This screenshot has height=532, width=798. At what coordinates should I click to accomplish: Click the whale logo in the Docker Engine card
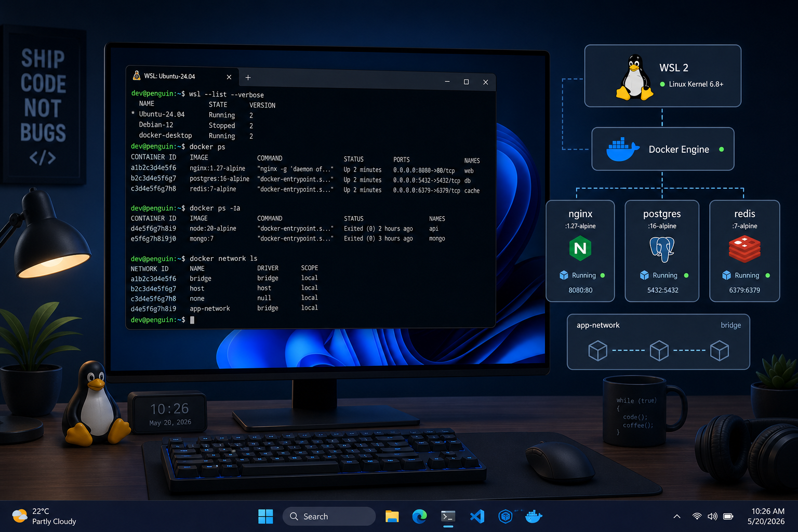tap(622, 150)
